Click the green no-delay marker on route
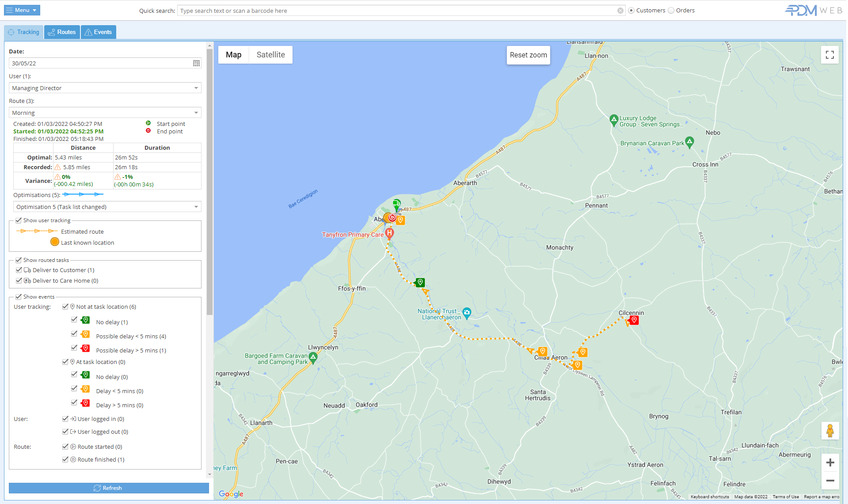This screenshot has width=848, height=504. (420, 282)
